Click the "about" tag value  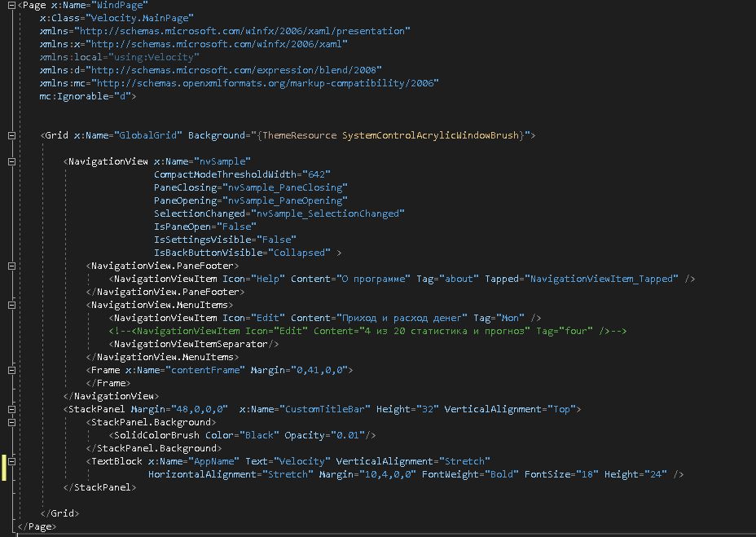[459, 279]
